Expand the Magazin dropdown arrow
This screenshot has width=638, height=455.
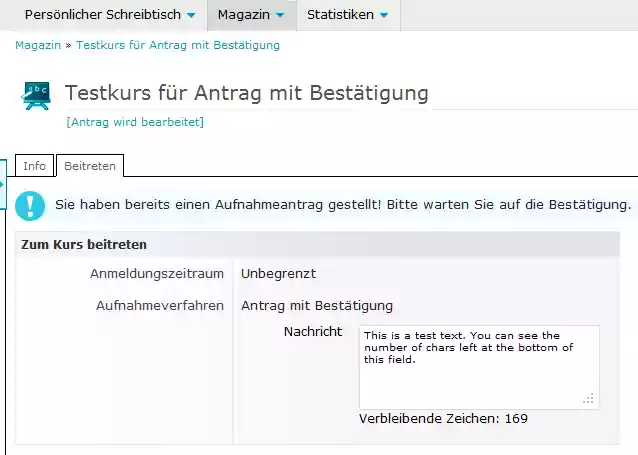[280, 15]
